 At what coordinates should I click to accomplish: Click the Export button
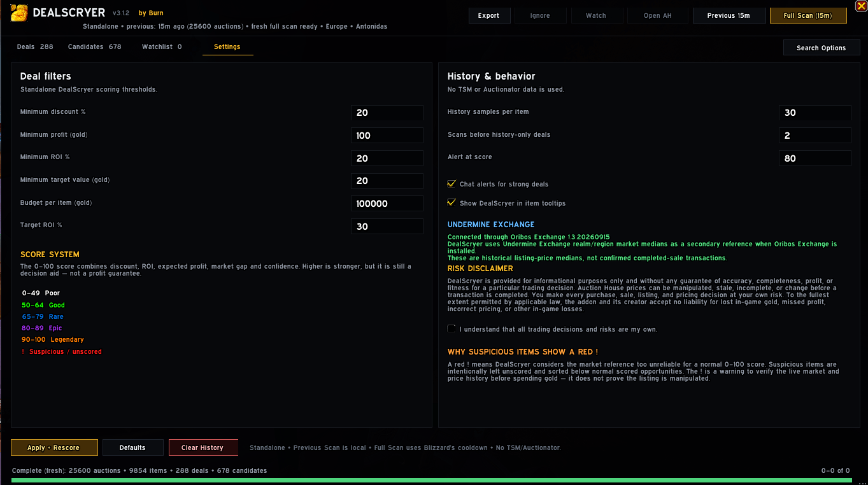click(488, 15)
